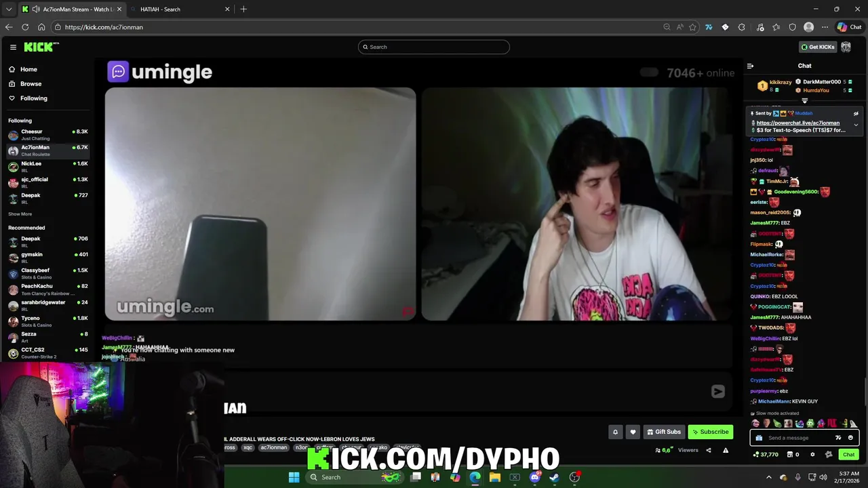This screenshot has width=868, height=488.
Task: Select NickLee channel in the sidebar
Action: pyautogui.click(x=47, y=166)
